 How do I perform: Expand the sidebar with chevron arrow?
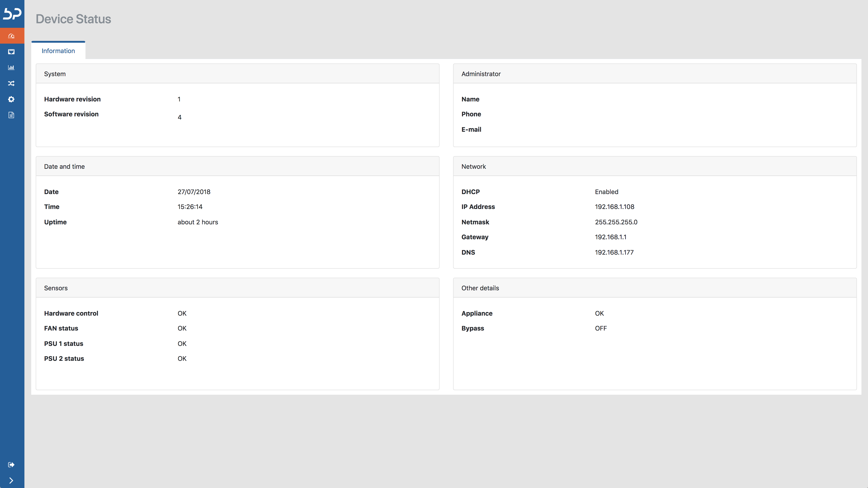tap(11, 481)
